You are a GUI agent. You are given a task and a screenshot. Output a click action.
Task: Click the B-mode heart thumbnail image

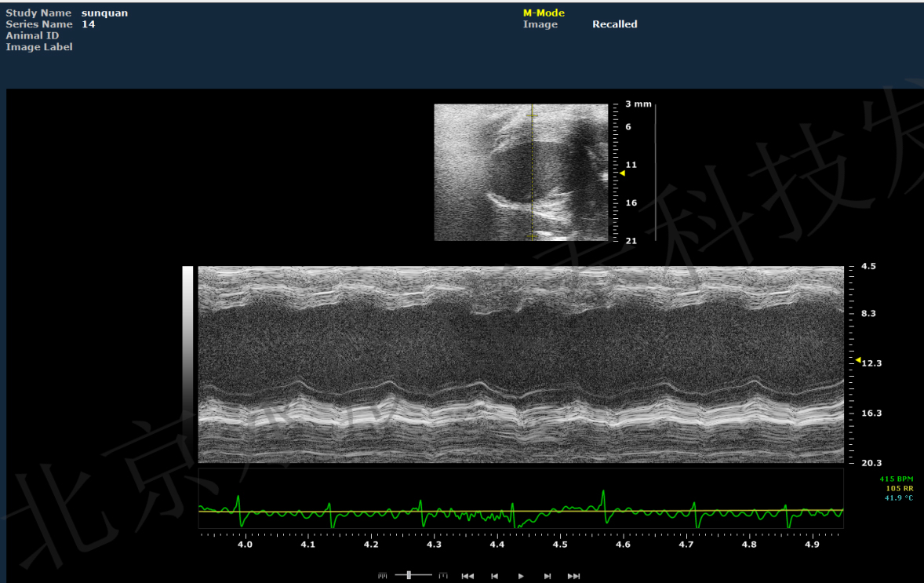521,172
